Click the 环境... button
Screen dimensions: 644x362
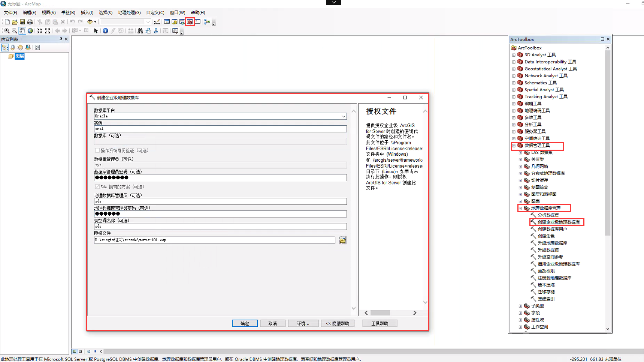click(303, 323)
